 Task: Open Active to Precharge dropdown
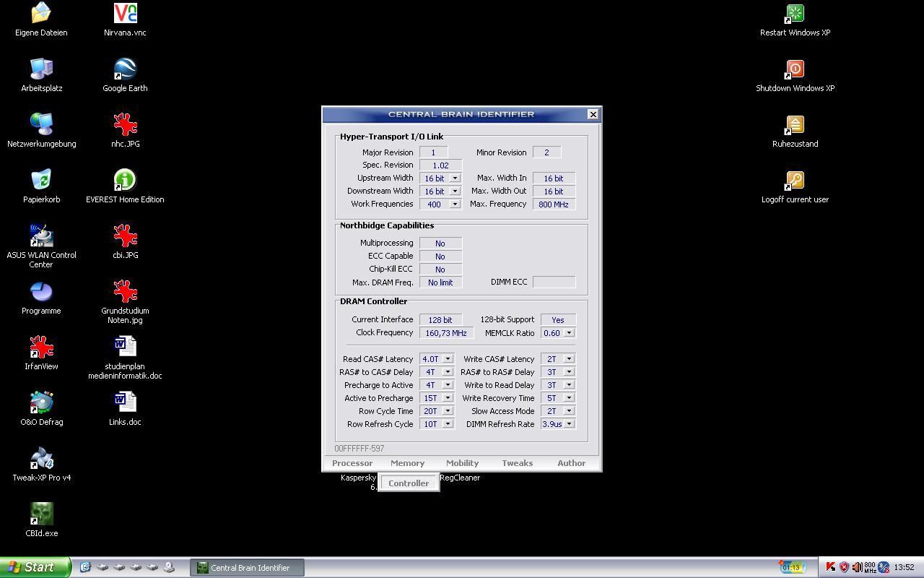pos(448,397)
